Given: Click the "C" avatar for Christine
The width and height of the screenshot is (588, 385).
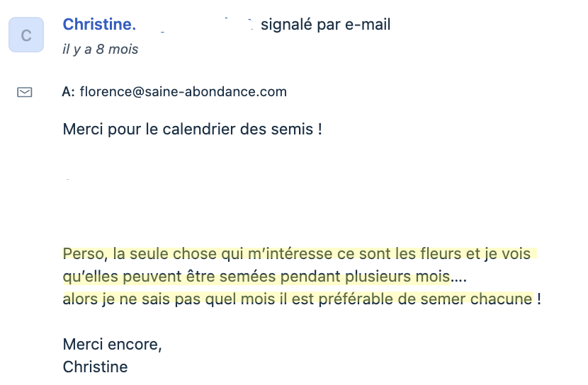Looking at the screenshot, I should [x=26, y=35].
